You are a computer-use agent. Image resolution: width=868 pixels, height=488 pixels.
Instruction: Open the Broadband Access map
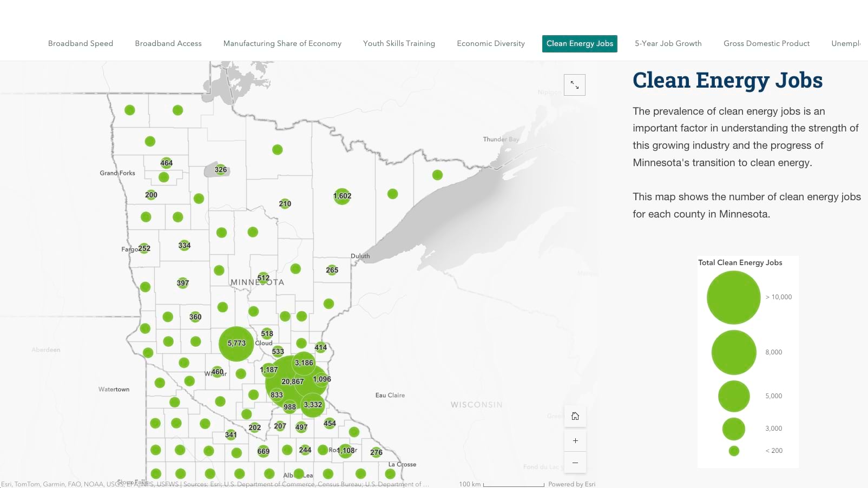pos(168,43)
